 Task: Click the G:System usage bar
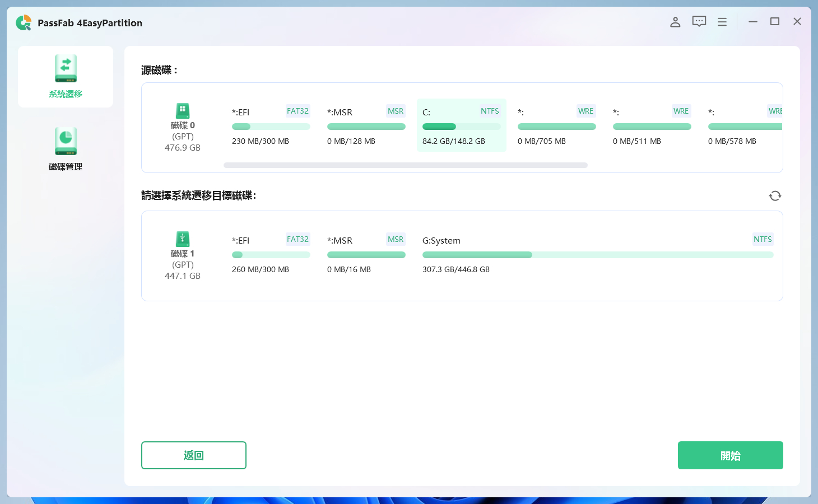597,255
